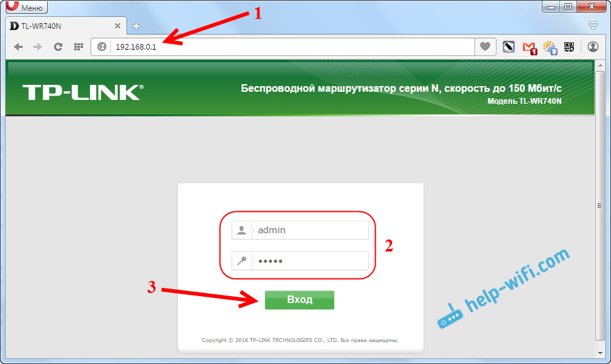611x364 pixels.
Task: Click the globe site info icon
Action: pyautogui.click(x=102, y=47)
